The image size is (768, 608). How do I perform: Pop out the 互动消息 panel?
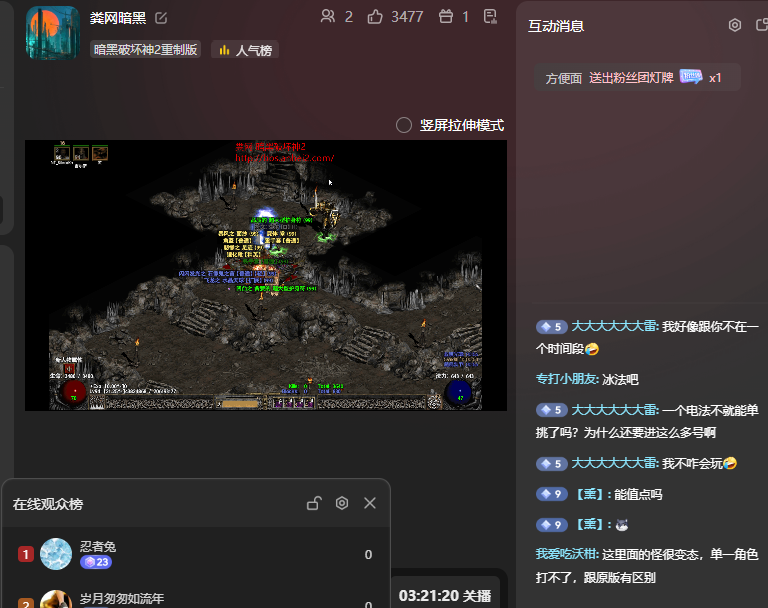(762, 25)
